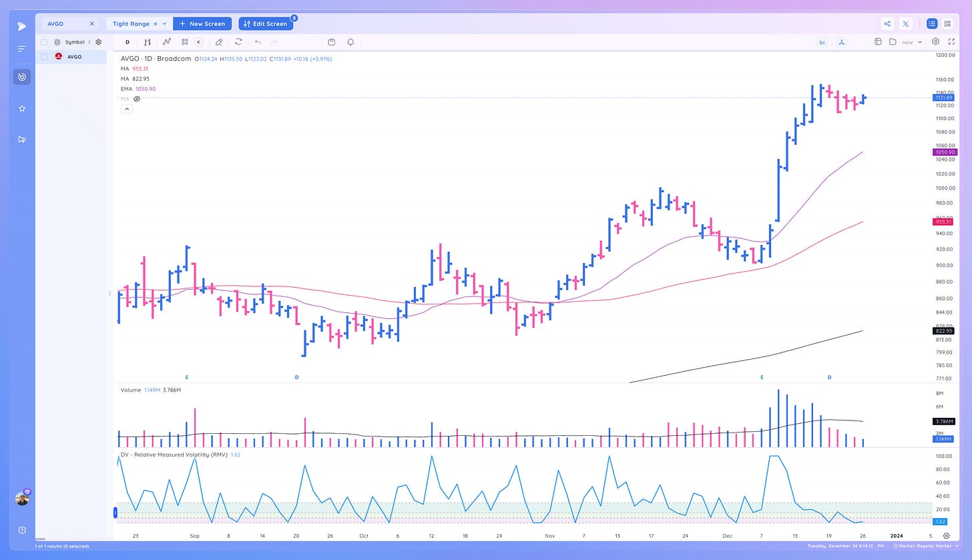Collapse the indicator legend chevron
The image size is (972, 560).
(x=127, y=109)
